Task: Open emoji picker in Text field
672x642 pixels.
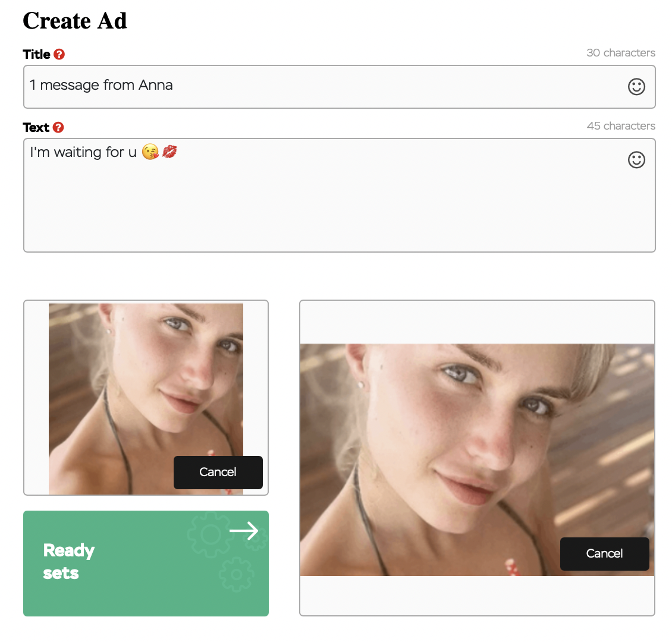Action: pos(636,160)
